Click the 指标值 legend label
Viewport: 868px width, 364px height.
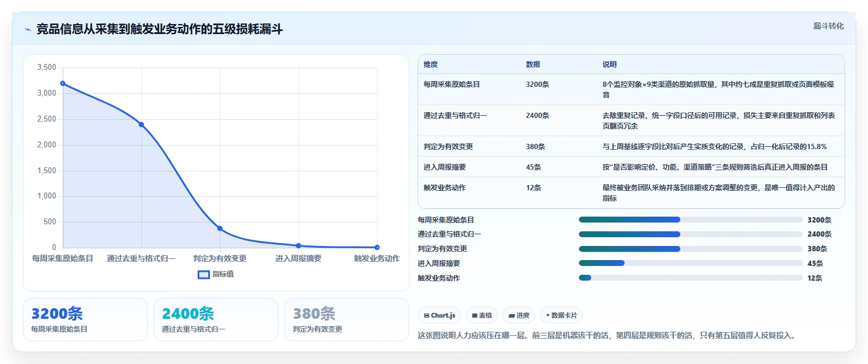click(223, 274)
